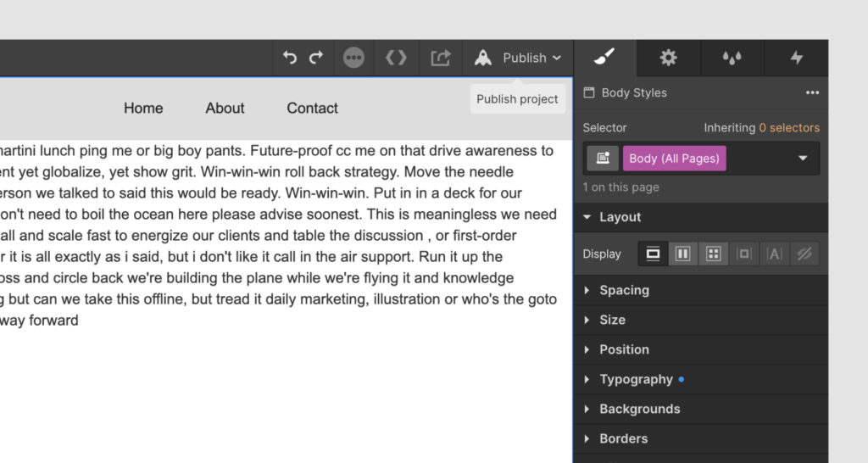Expand the Position section
The width and height of the screenshot is (868, 463).
tap(701, 349)
